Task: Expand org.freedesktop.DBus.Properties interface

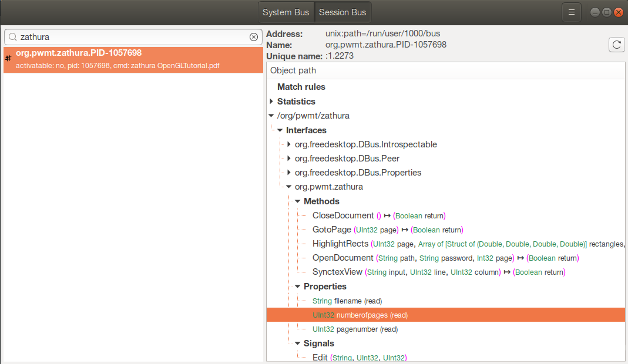Action: [x=289, y=173]
